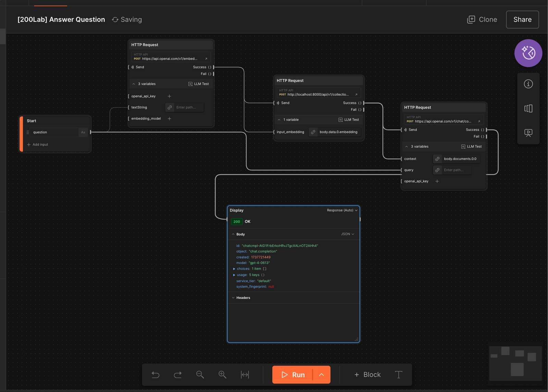Expand the usage keys in response body
This screenshot has width=548, height=392.
[234, 275]
